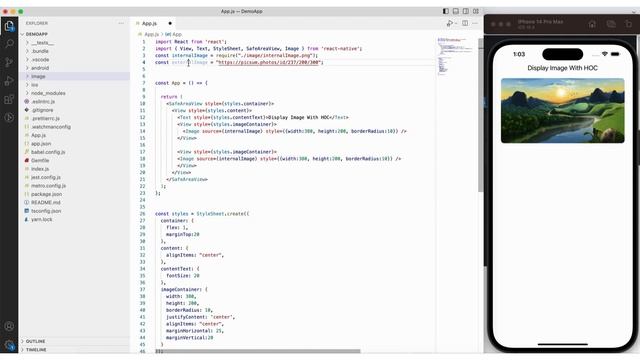Image resolution: width=640 pixels, height=360 pixels.
Task: Expand the OUTLINE section
Action: pyautogui.click(x=36, y=341)
